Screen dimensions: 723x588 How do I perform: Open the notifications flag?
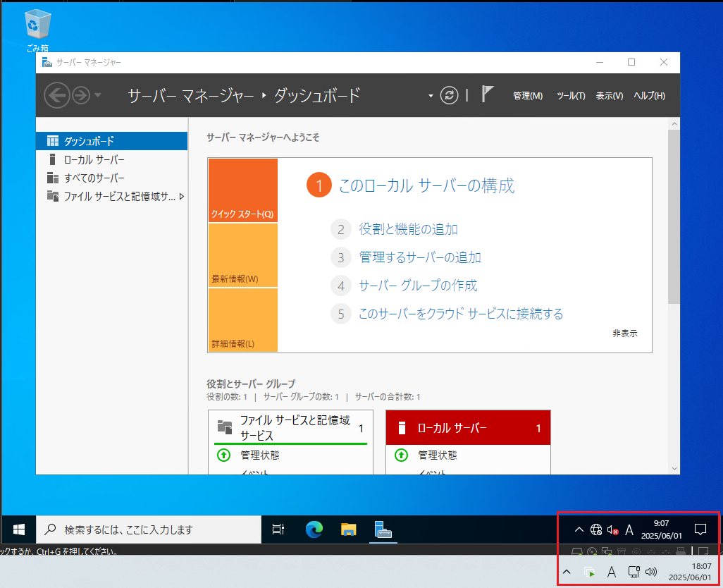[488, 94]
